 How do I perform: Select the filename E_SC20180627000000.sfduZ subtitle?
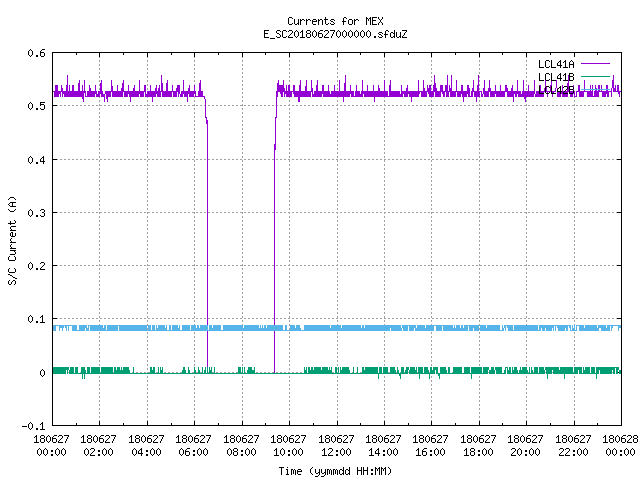[x=335, y=34]
